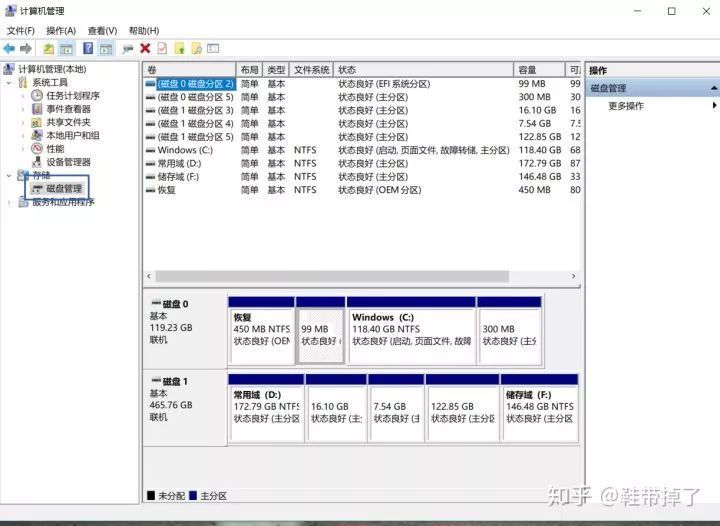Select the 设备管理器 tree item
This screenshot has height=526, width=720.
click(68, 162)
